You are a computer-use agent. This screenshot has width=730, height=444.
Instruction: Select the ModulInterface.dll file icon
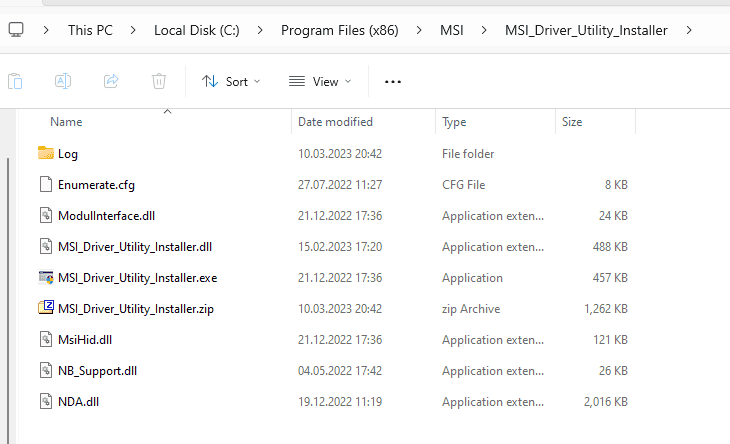pyautogui.click(x=46, y=215)
